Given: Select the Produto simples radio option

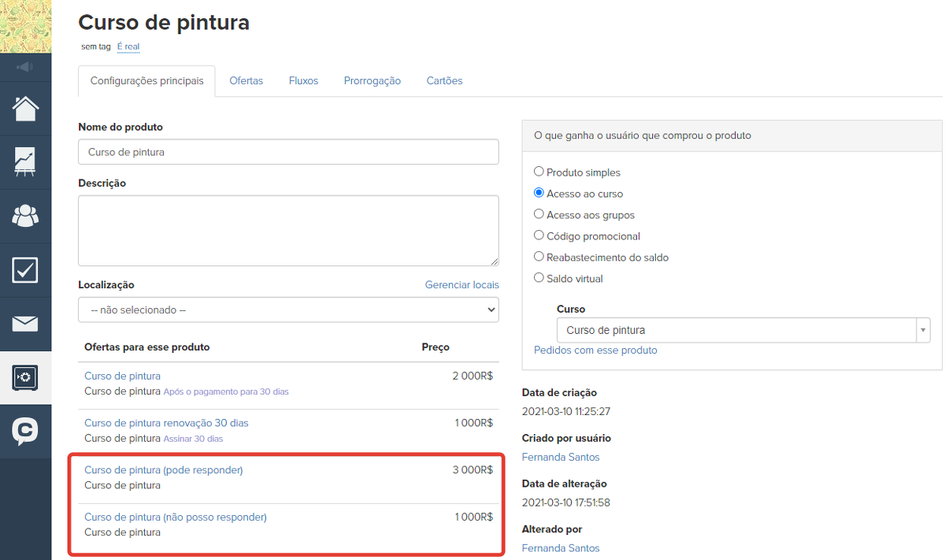Looking at the screenshot, I should [539, 172].
